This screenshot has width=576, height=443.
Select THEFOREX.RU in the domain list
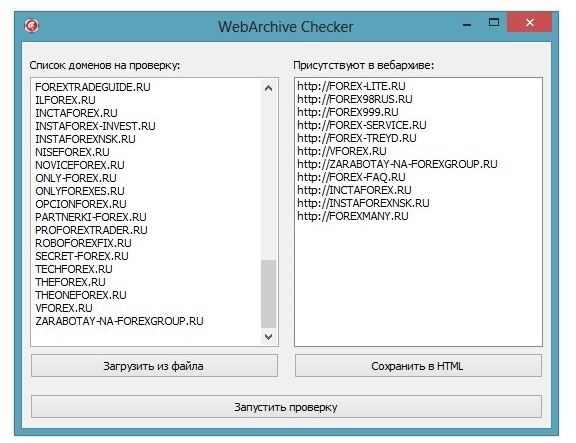pos(70,282)
